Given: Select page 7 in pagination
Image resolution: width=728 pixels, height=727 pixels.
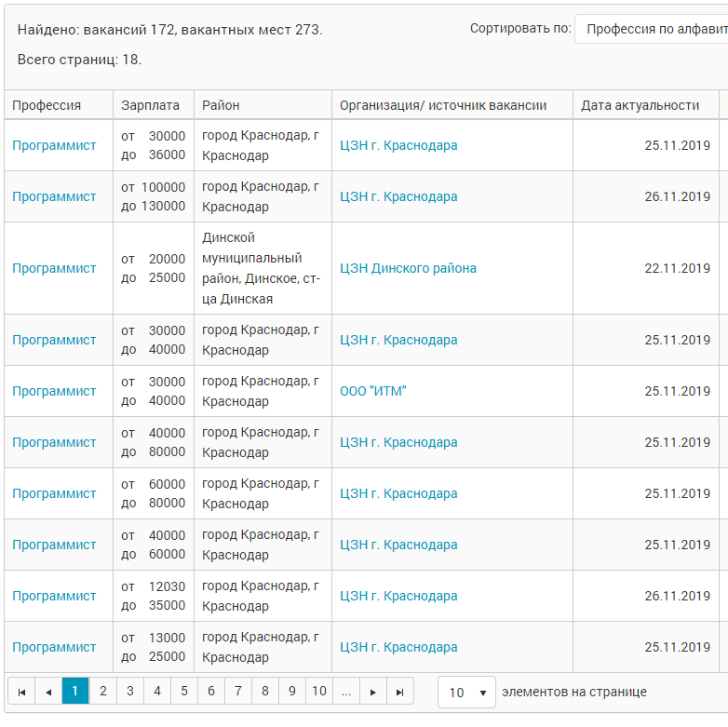Looking at the screenshot, I should pos(238,692).
